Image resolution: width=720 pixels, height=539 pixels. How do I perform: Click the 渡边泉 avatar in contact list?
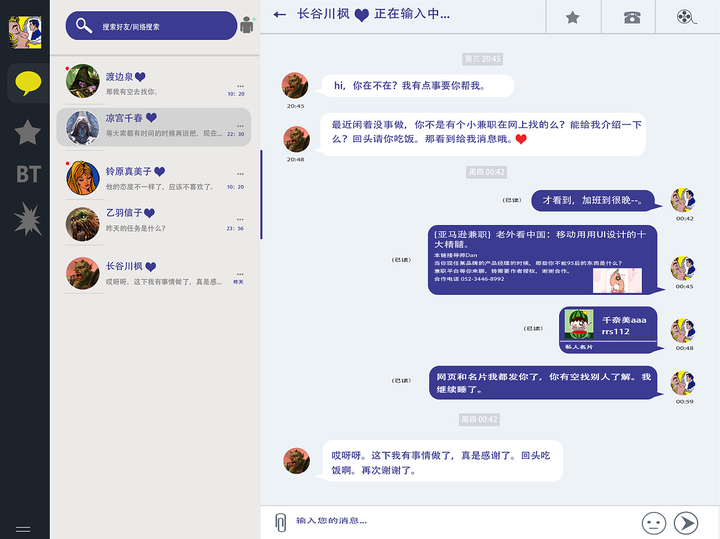[83, 81]
